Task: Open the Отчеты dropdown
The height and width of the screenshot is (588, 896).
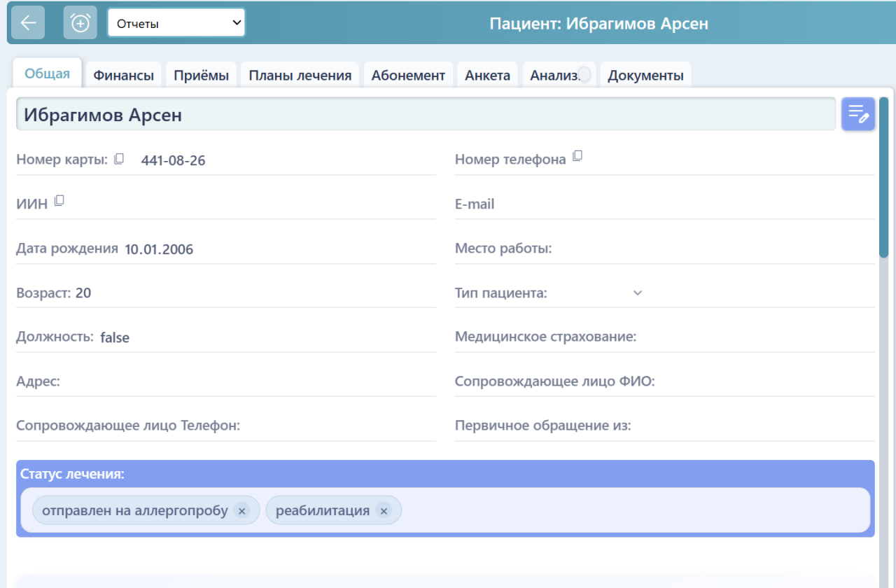Action: [x=176, y=22]
